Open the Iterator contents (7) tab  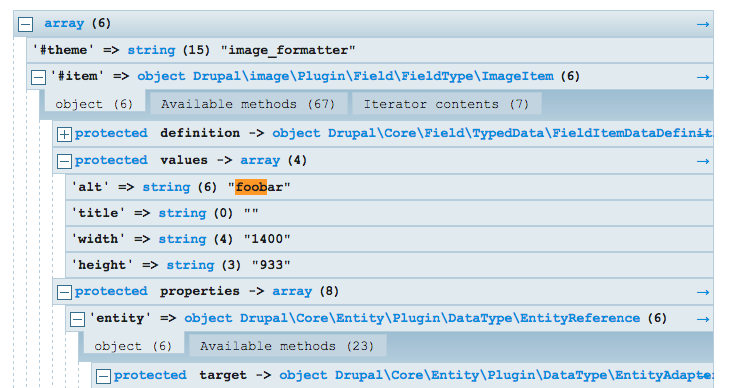(x=446, y=103)
